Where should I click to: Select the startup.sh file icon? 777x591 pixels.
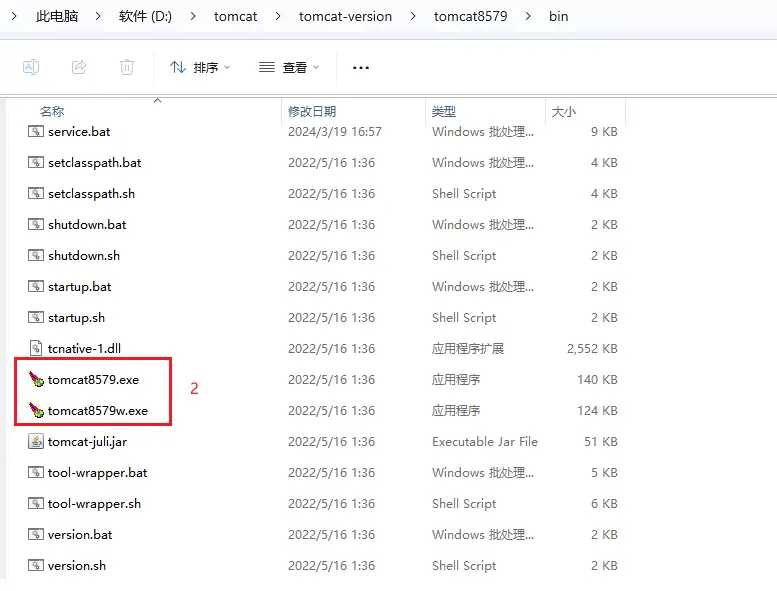pyautogui.click(x=36, y=317)
